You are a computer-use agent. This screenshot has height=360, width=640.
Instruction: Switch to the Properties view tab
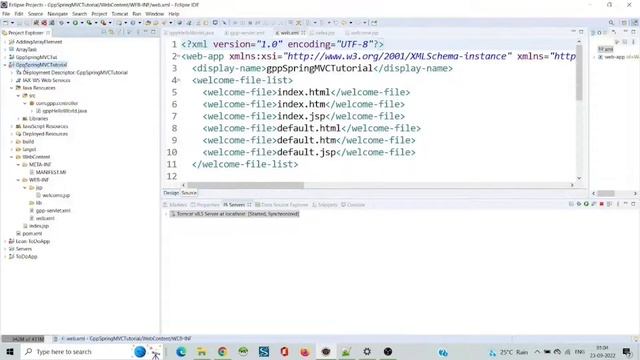(x=205, y=204)
